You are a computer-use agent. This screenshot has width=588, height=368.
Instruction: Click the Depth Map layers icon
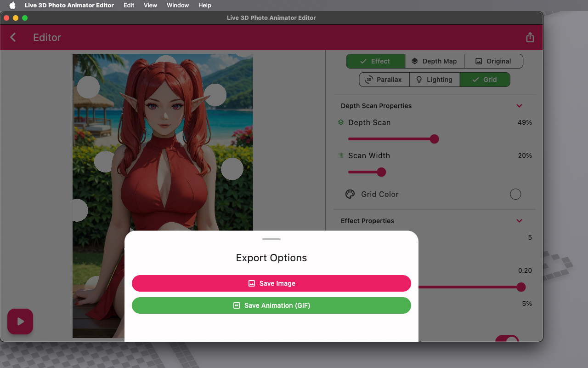pyautogui.click(x=414, y=61)
